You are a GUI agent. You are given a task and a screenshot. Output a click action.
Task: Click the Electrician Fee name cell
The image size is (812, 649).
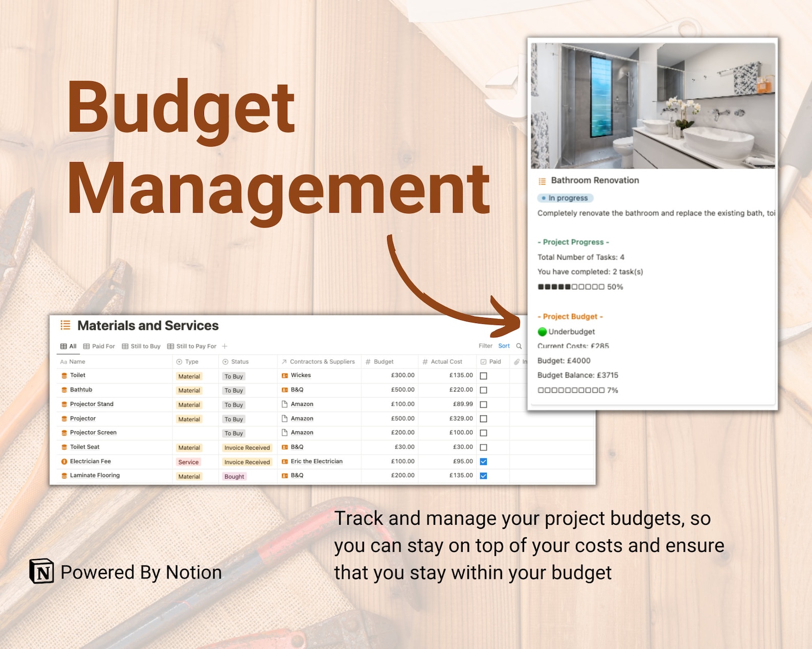pyautogui.click(x=115, y=461)
